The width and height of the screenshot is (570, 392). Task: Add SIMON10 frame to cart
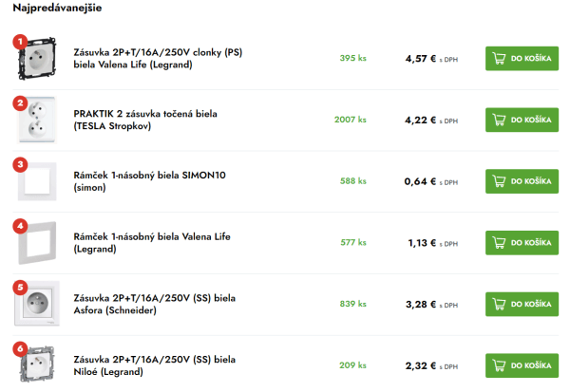pyautogui.click(x=522, y=181)
